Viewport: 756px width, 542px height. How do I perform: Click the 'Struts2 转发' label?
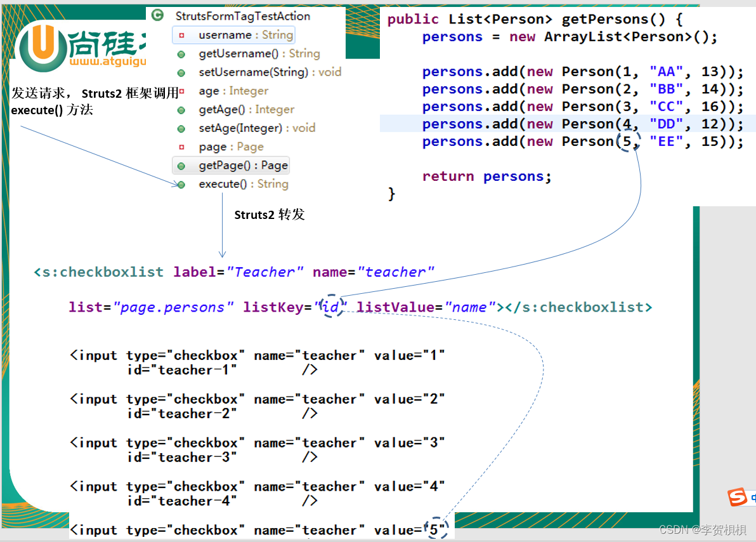coord(270,215)
